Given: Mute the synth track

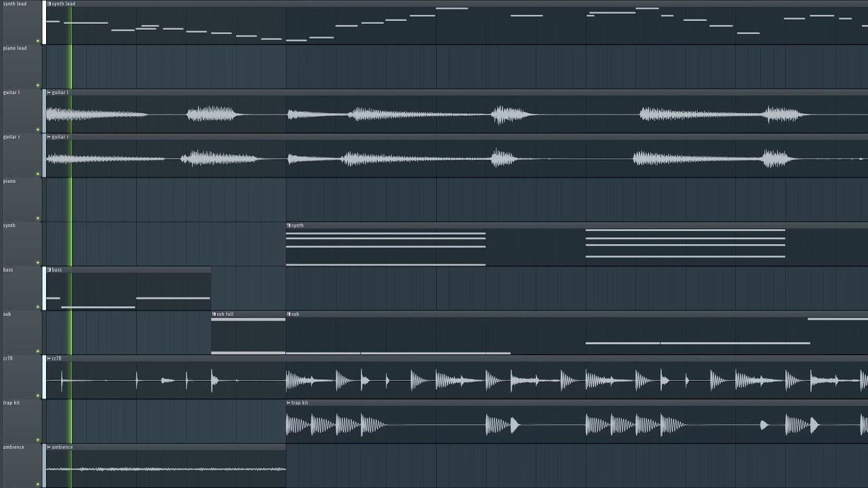Looking at the screenshot, I should point(38,263).
